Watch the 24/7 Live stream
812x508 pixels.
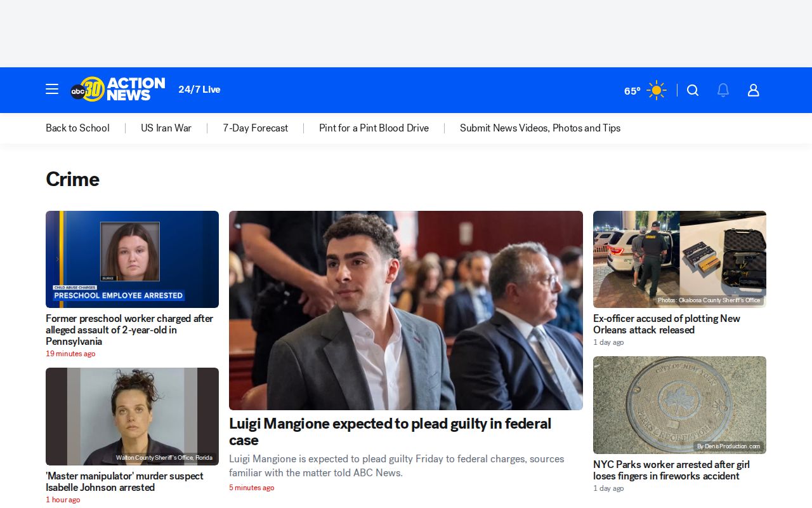[x=199, y=90]
